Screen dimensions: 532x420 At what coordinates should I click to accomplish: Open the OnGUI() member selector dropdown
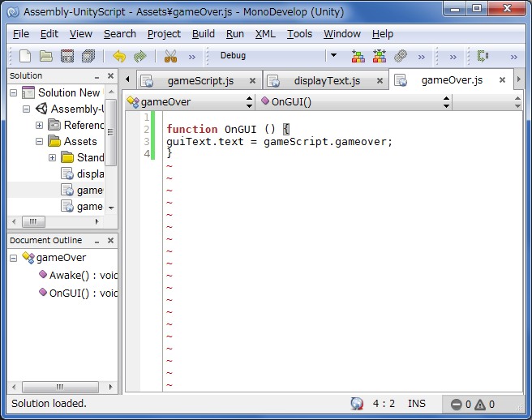(x=446, y=102)
